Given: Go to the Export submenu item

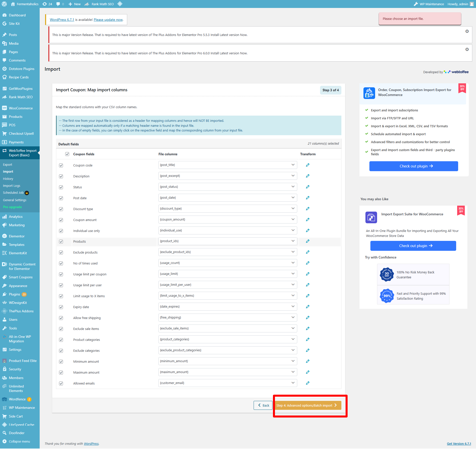Looking at the screenshot, I should (7, 165).
